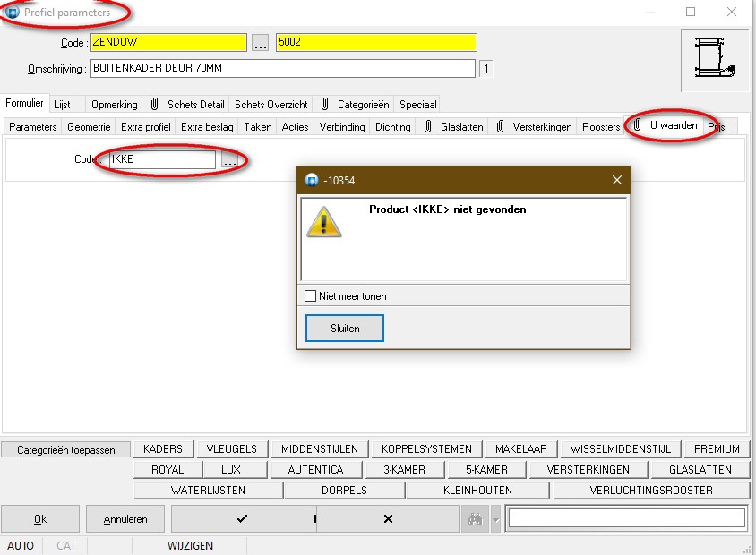Select the Acties sub-tab
756x555 pixels.
295,127
